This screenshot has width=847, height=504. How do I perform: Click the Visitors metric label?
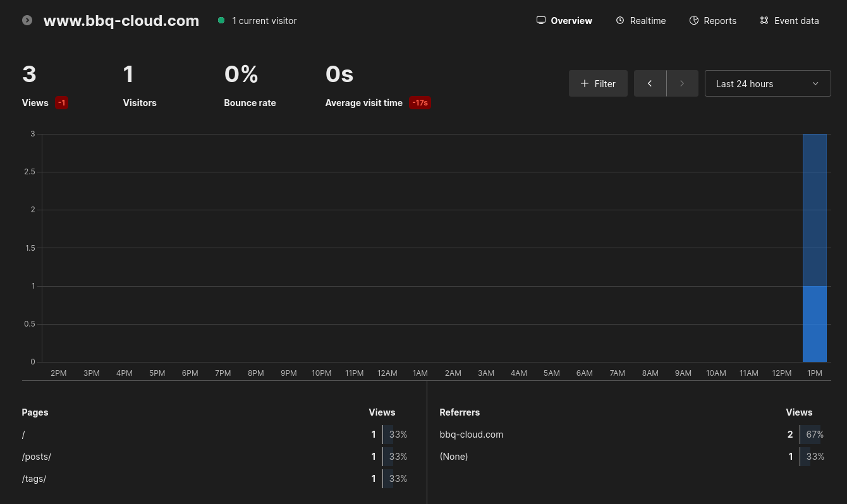(140, 103)
